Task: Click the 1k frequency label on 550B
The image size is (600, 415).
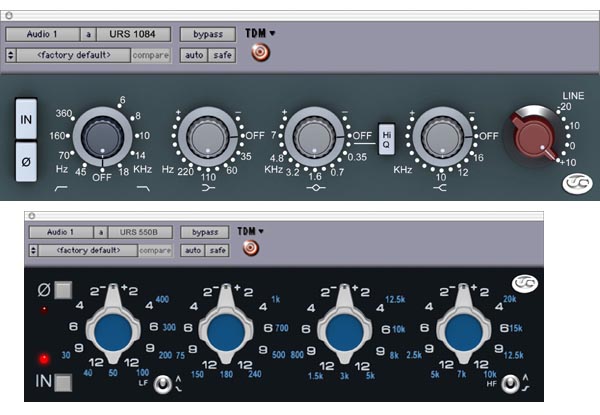Action: click(276, 299)
